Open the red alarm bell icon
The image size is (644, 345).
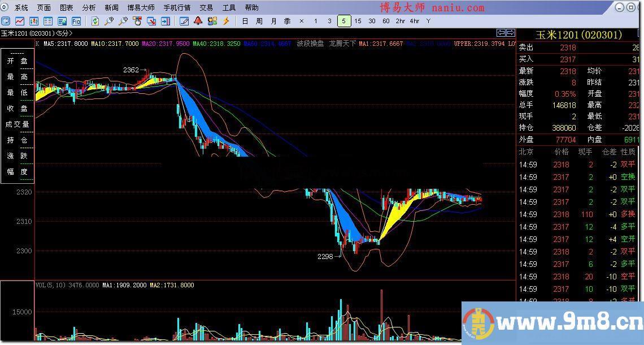pyautogui.click(x=198, y=21)
